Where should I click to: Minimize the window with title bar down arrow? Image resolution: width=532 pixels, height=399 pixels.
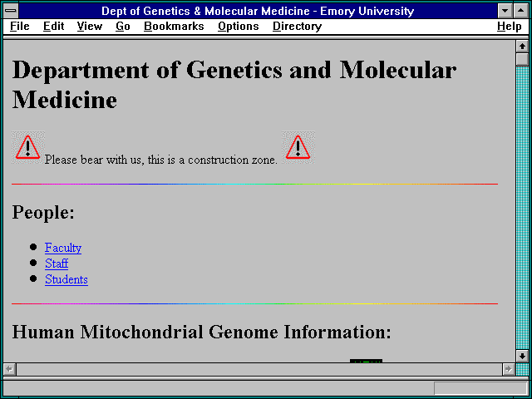tap(505, 11)
